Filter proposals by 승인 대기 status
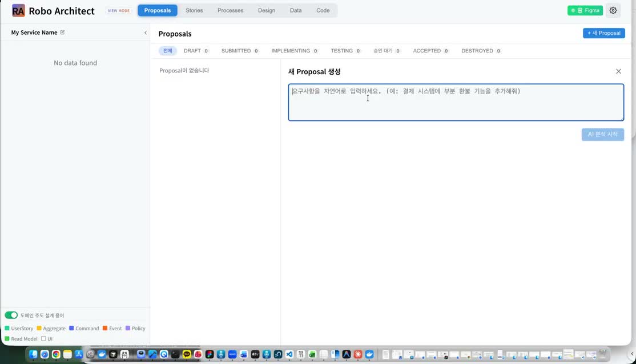The height and width of the screenshot is (364, 636). coord(387,51)
